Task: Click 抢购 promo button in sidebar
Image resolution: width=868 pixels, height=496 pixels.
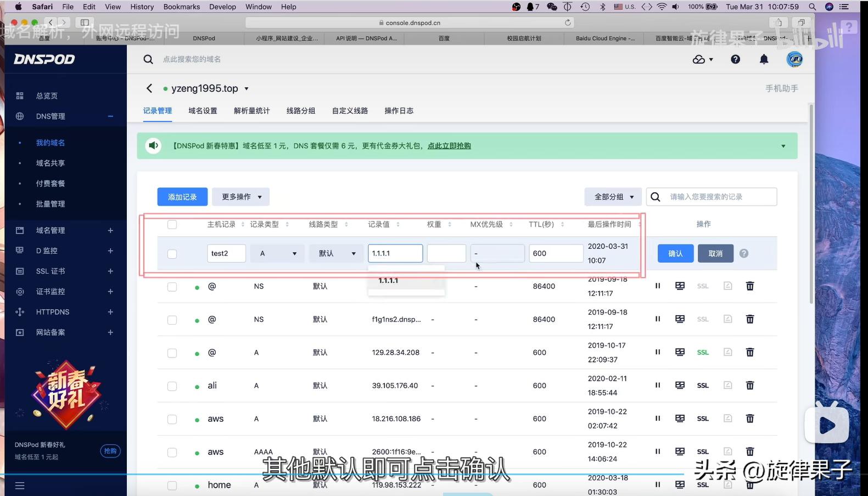Action: pyautogui.click(x=110, y=451)
